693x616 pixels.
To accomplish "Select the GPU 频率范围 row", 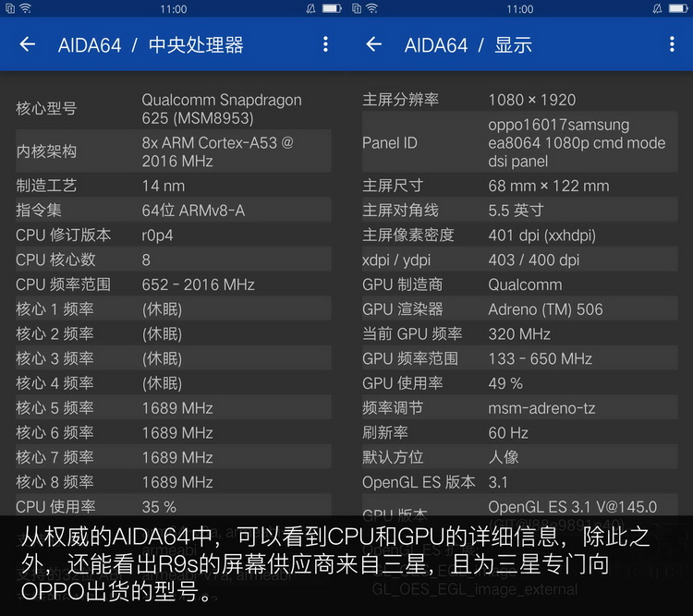I will (519, 358).
